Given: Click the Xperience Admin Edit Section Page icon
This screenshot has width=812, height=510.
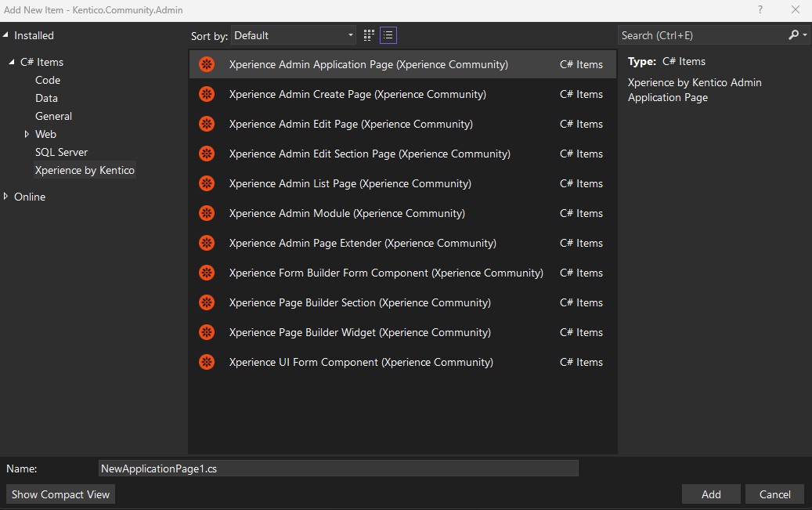Looking at the screenshot, I should click(x=207, y=154).
